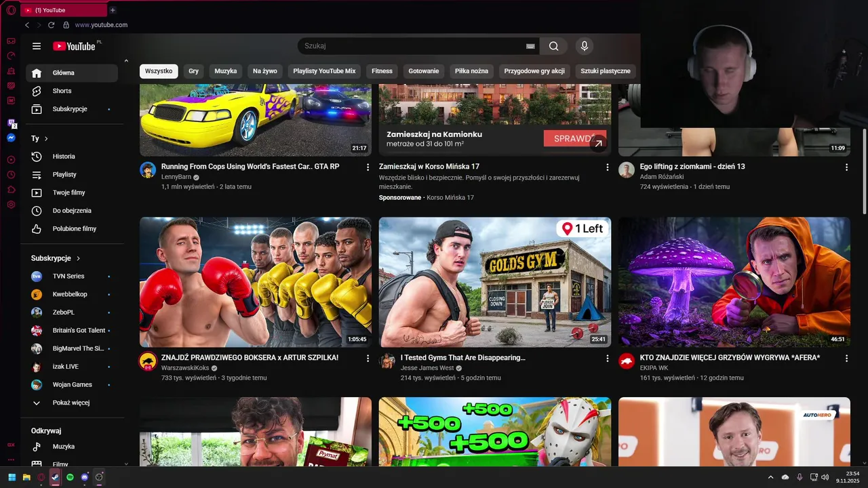Open Główna home in sidebar

[72, 73]
